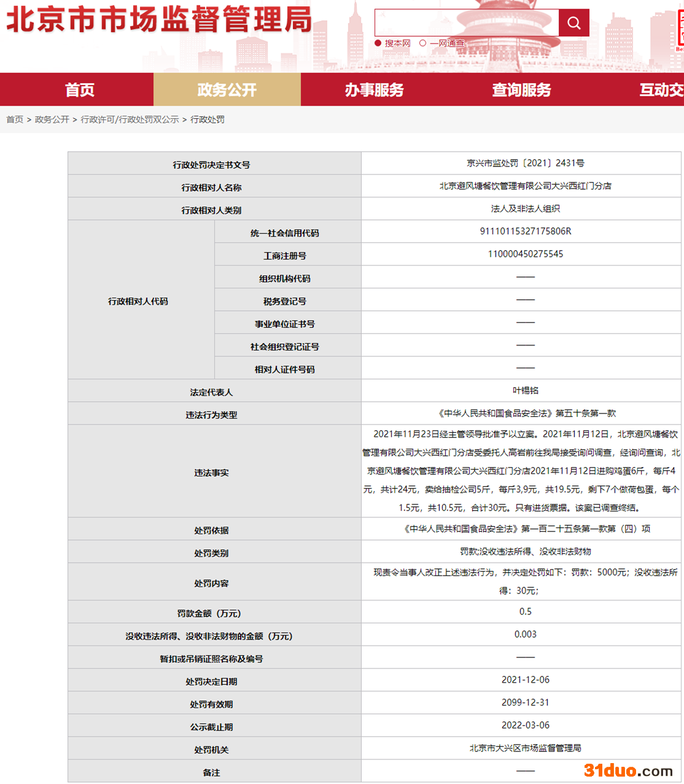Open the partially visible 互动交流 tab

click(x=661, y=90)
